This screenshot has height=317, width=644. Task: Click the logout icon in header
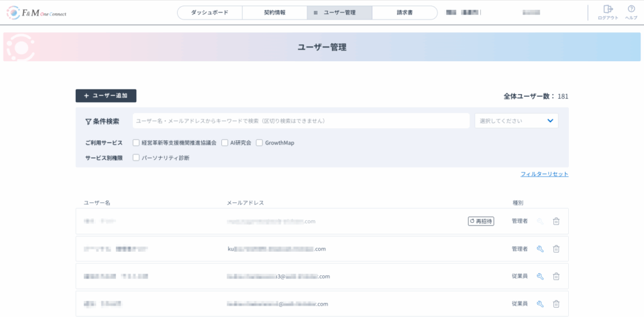click(608, 9)
